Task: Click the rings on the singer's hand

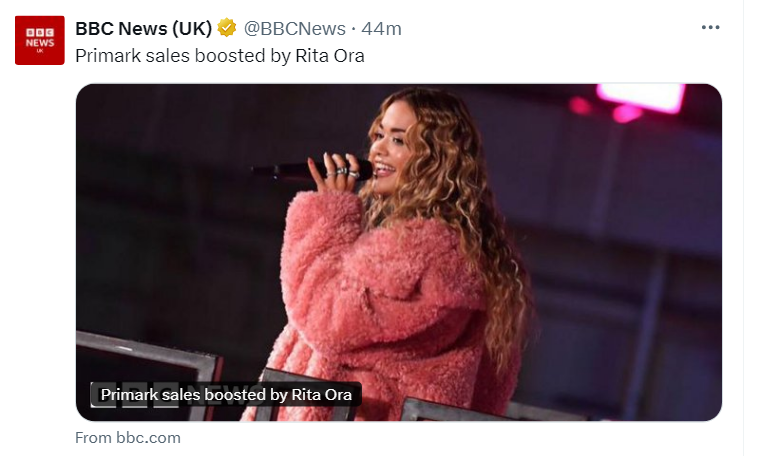Action: 343,172
